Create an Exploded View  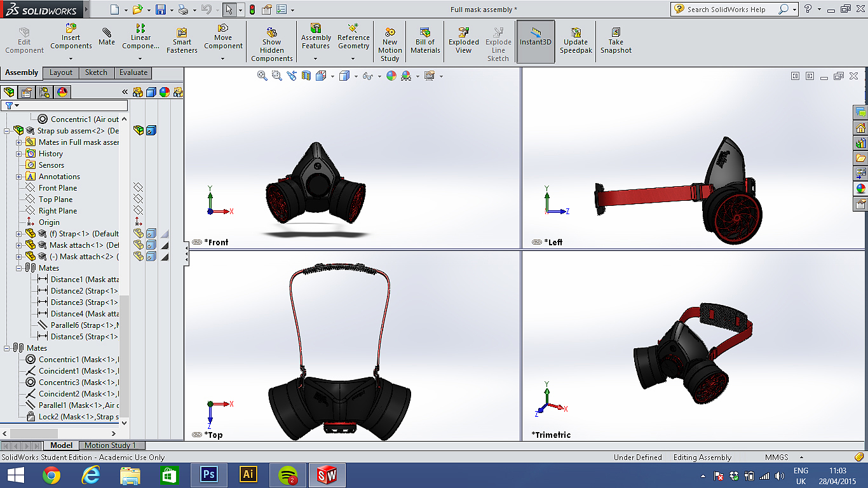click(x=464, y=40)
